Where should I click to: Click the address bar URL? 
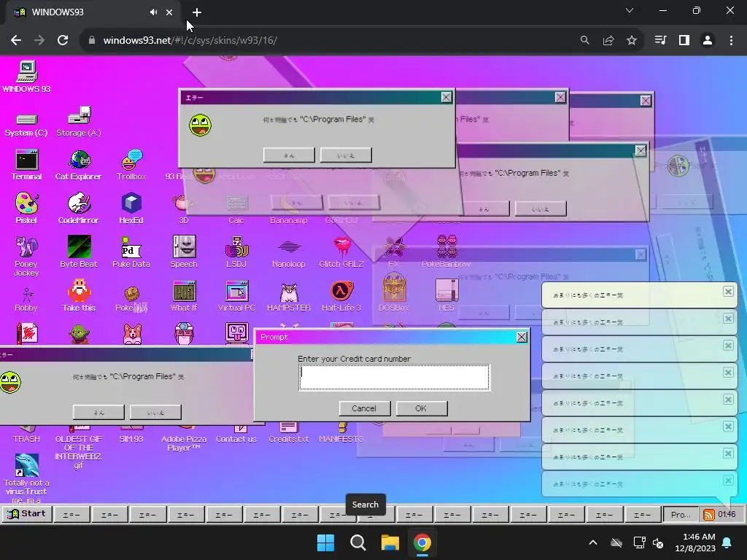tap(190, 41)
